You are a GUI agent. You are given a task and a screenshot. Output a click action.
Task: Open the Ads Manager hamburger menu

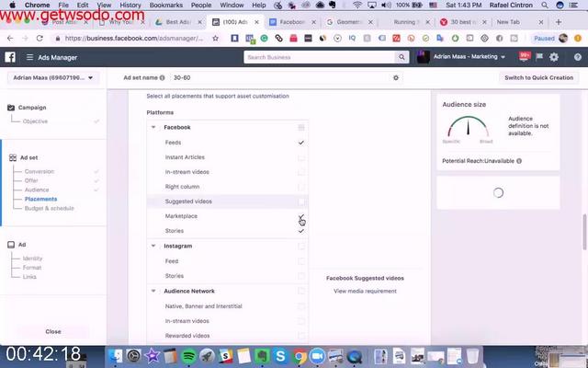(x=29, y=57)
